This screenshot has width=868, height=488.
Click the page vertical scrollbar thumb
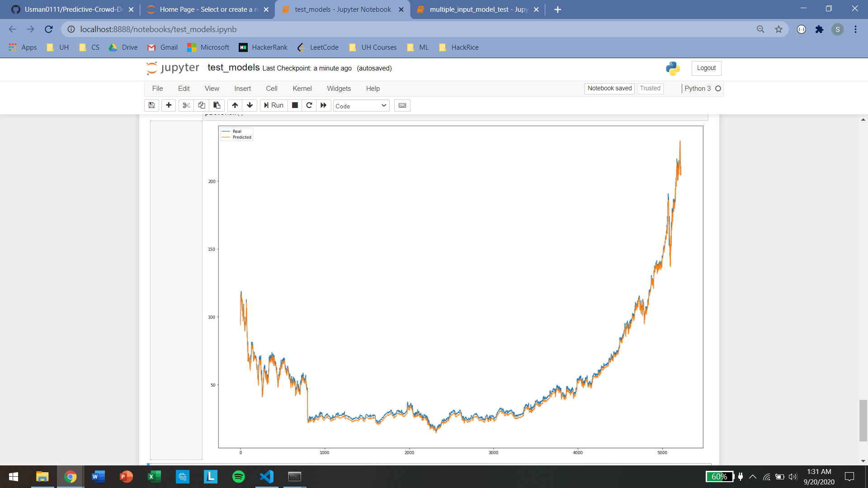(x=863, y=420)
